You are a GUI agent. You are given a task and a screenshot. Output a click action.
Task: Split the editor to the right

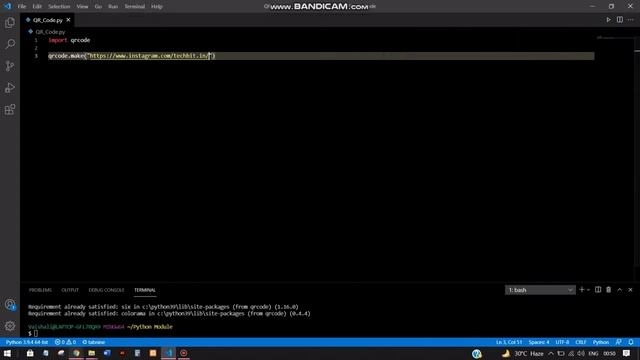pos(620,20)
